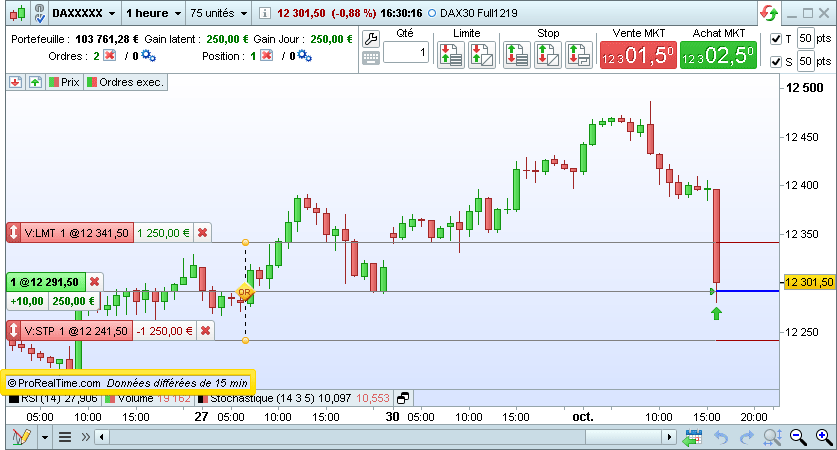837x450 pixels.
Task: Cancel all orders with the red X next to Ordres
Action: pyautogui.click(x=109, y=56)
